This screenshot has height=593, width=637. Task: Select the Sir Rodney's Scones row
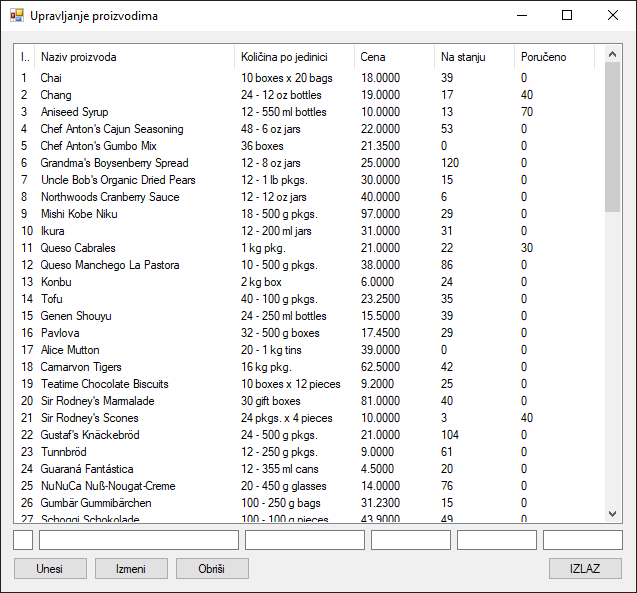coord(89,418)
